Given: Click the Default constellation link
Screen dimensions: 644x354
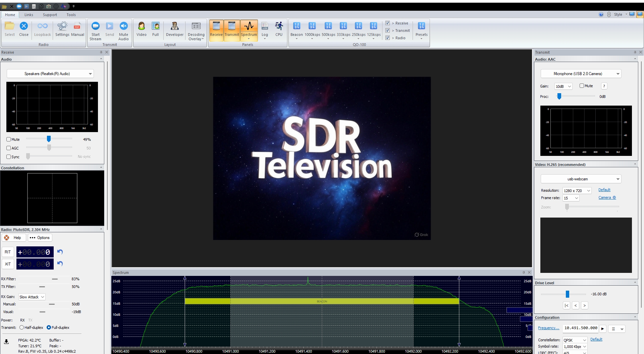Looking at the screenshot, I should pos(596,339).
